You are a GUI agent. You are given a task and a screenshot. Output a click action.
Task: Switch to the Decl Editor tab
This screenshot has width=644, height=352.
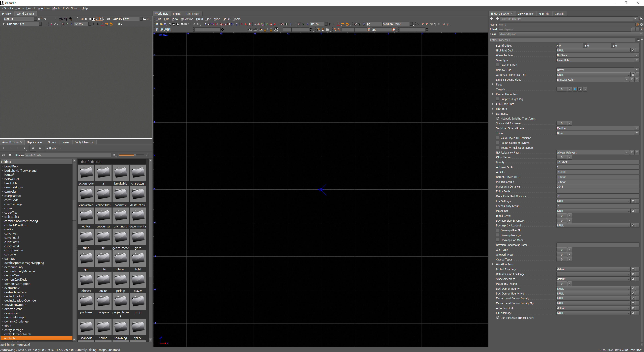(193, 14)
